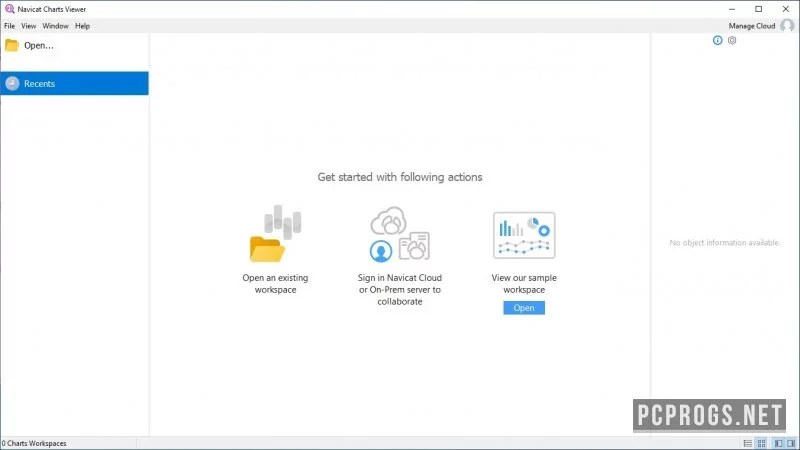
Task: Click the user avatar icon
Action: point(787,26)
